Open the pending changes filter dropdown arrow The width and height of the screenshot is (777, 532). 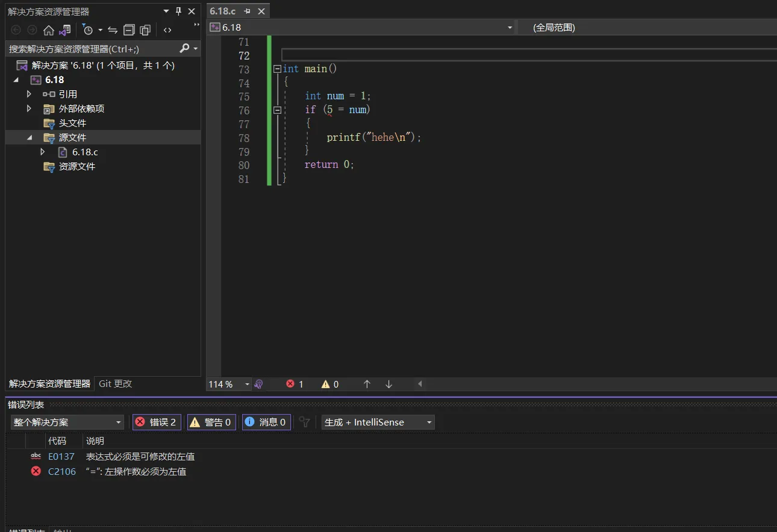click(100, 30)
